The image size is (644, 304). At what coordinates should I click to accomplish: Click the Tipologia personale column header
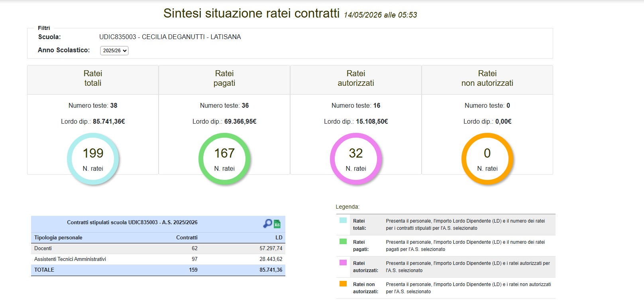[x=58, y=237]
